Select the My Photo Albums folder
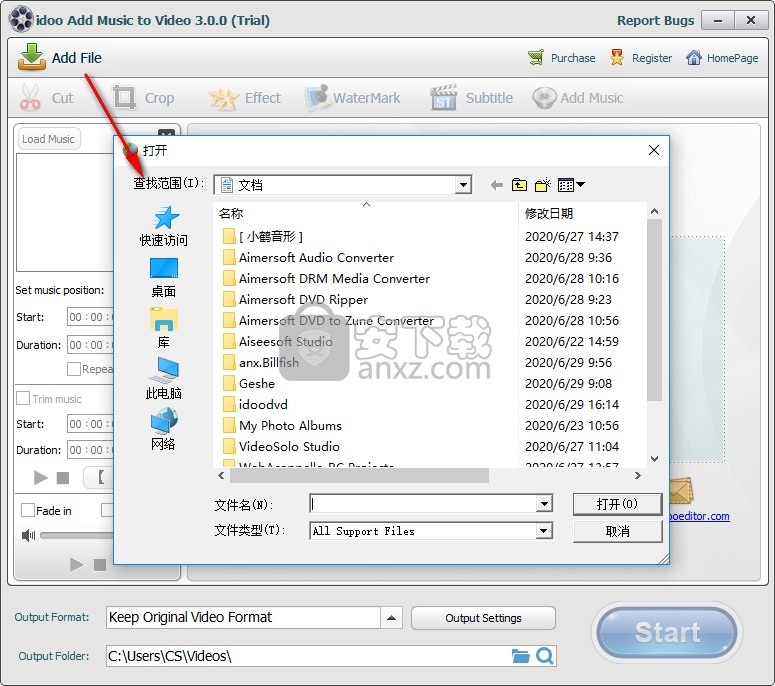This screenshot has height=686, width=775. [x=282, y=426]
